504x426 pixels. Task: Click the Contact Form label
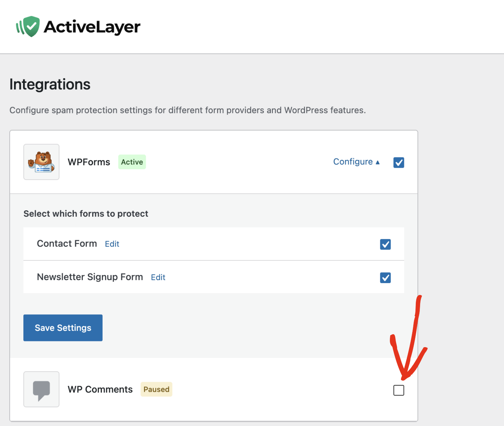(x=67, y=244)
